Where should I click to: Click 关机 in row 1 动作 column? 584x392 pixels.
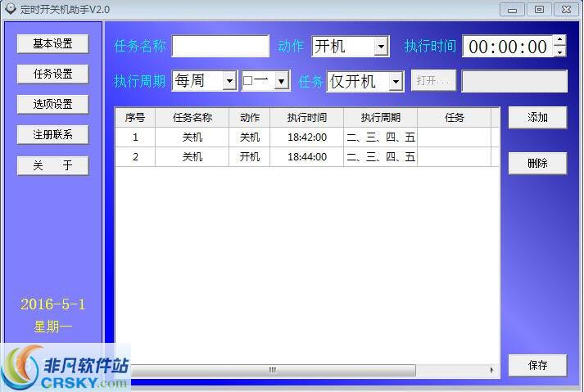point(250,137)
